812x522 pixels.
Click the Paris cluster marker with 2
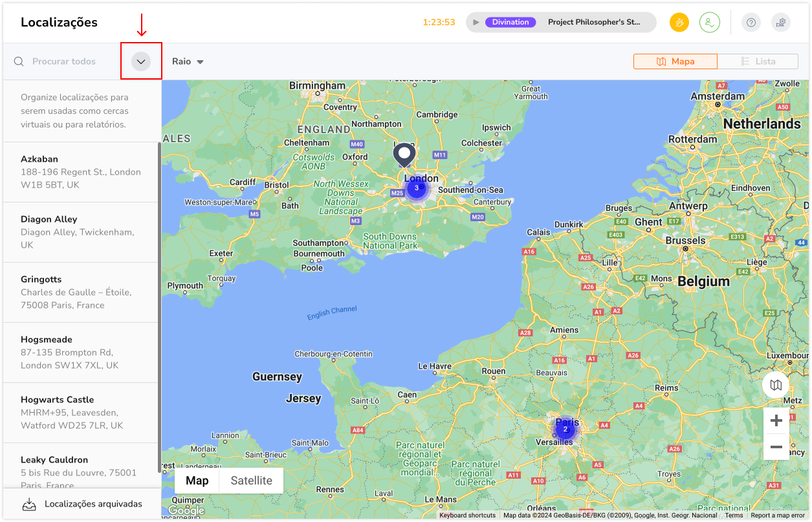pyautogui.click(x=565, y=429)
